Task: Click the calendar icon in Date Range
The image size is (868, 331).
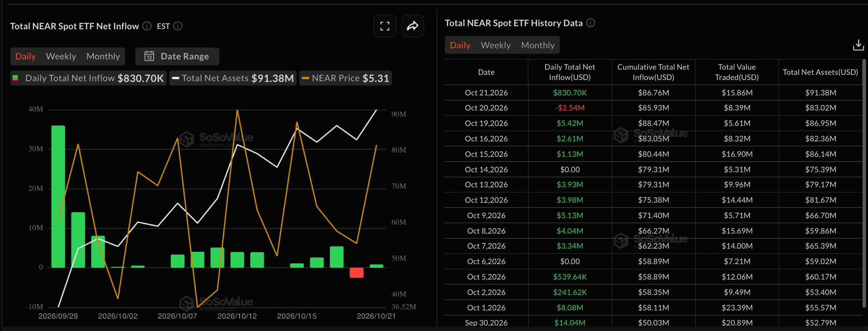Action: pyautogui.click(x=149, y=56)
